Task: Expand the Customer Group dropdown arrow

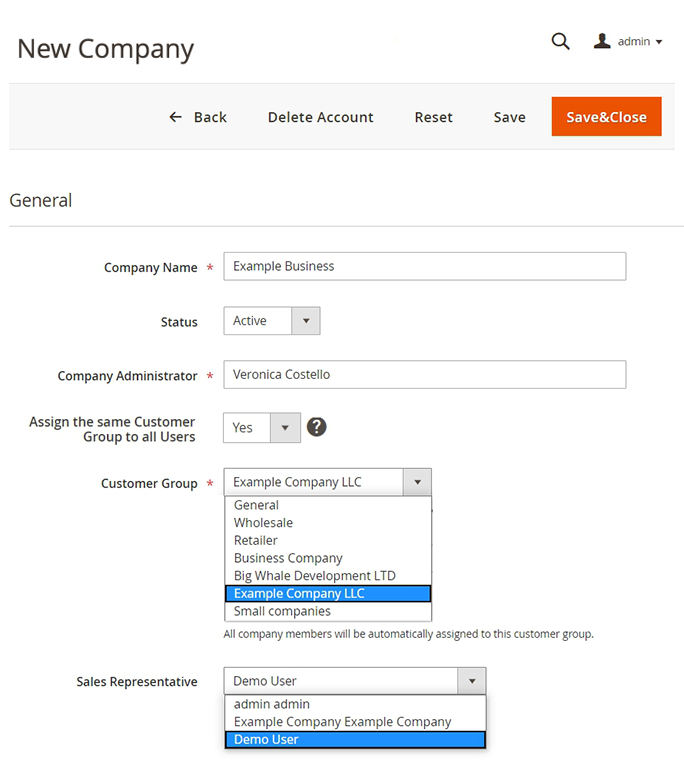Action: tap(417, 482)
